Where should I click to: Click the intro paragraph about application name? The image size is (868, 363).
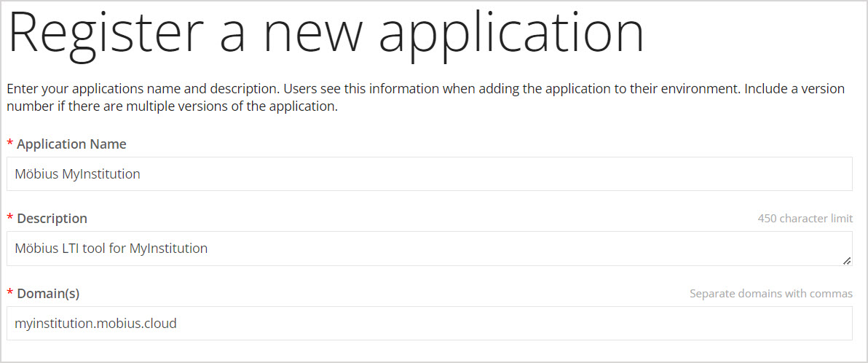[425, 98]
